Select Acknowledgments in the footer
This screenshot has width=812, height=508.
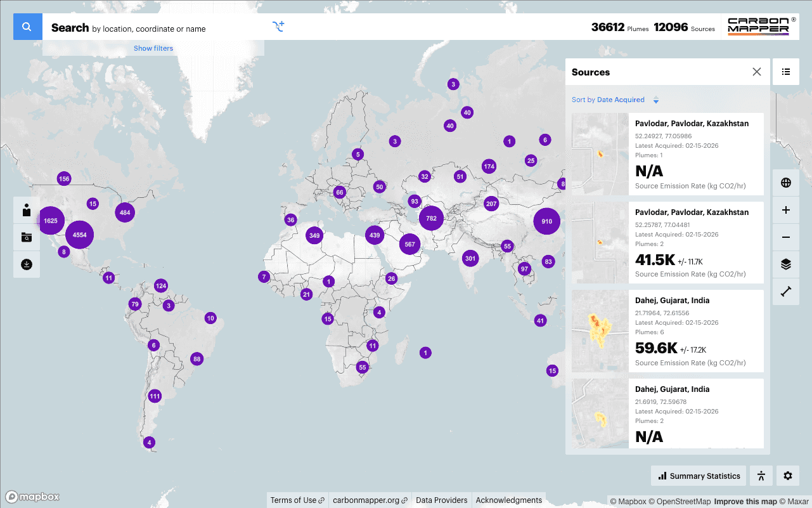pyautogui.click(x=508, y=500)
